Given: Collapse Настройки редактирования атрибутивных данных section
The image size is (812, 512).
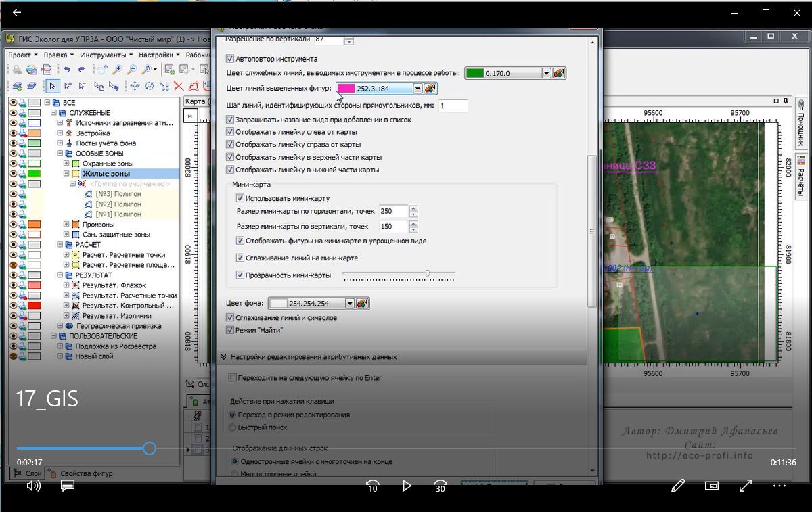Looking at the screenshot, I should 223,356.
